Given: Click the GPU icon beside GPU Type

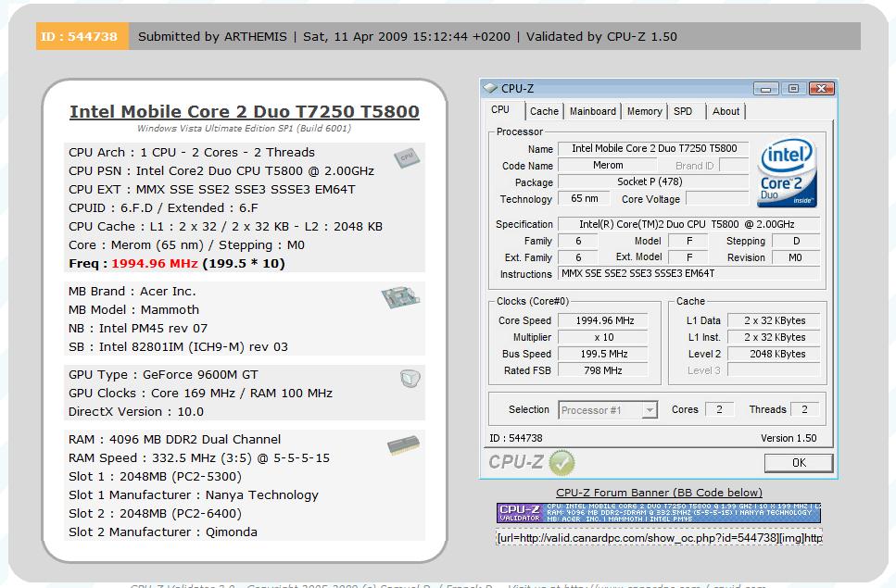Looking at the screenshot, I should coord(410,379).
